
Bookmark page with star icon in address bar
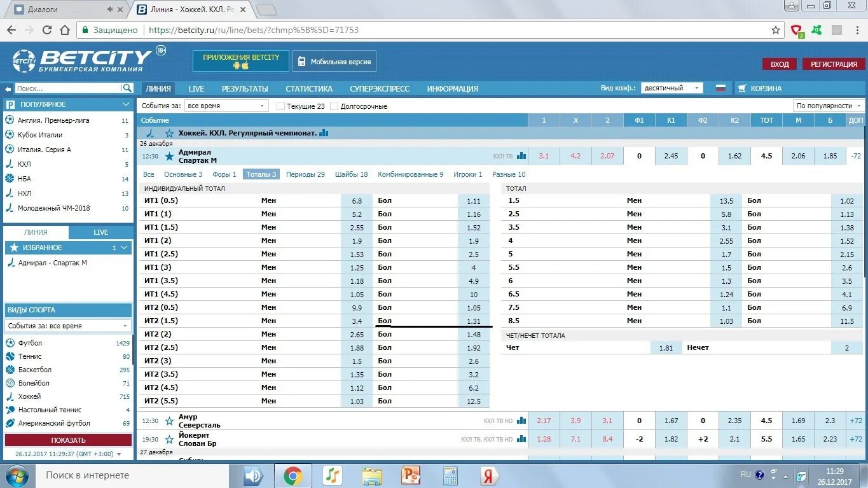pyautogui.click(x=775, y=30)
